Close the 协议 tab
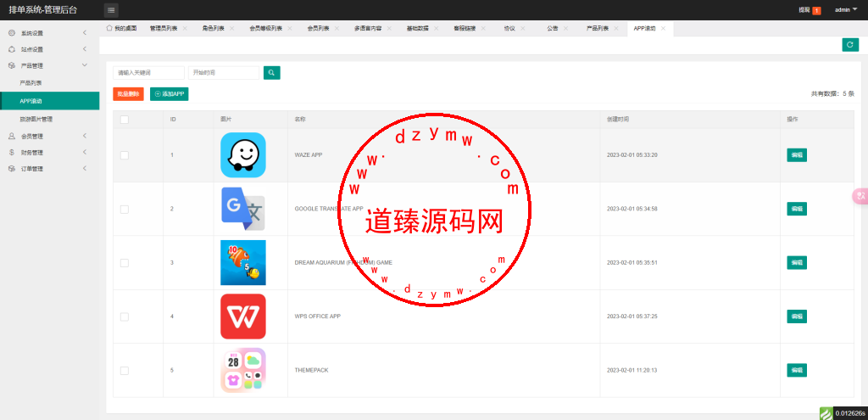Image resolution: width=868 pixels, height=420 pixels. 523,28
